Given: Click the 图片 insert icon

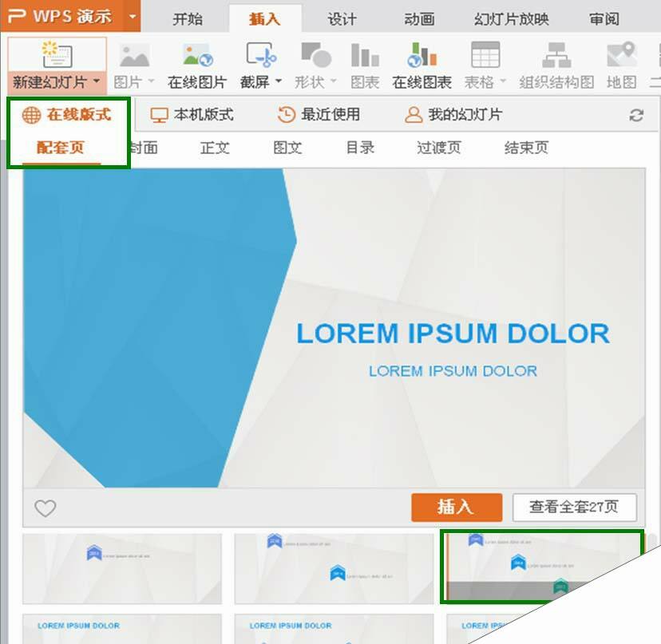Looking at the screenshot, I should tap(134, 56).
